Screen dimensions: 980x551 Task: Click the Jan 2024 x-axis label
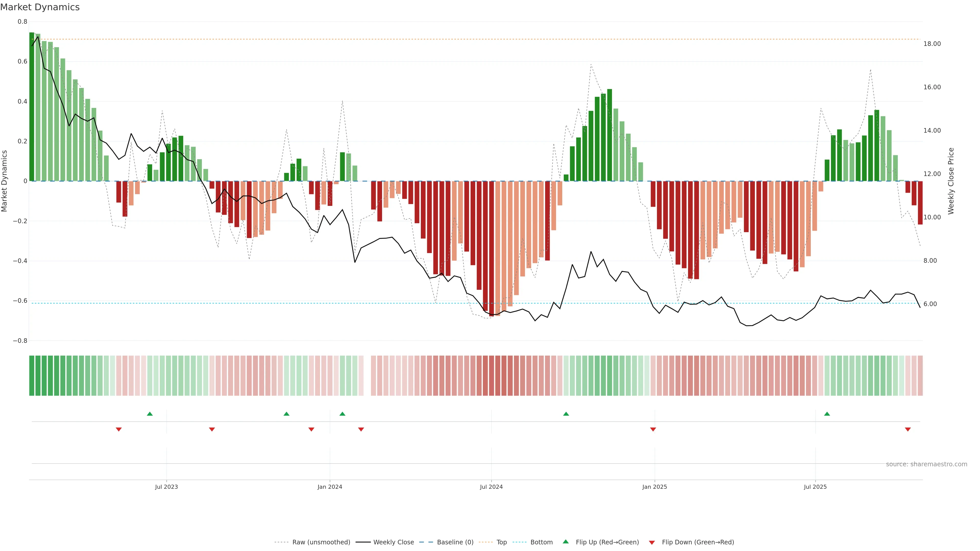(x=329, y=487)
